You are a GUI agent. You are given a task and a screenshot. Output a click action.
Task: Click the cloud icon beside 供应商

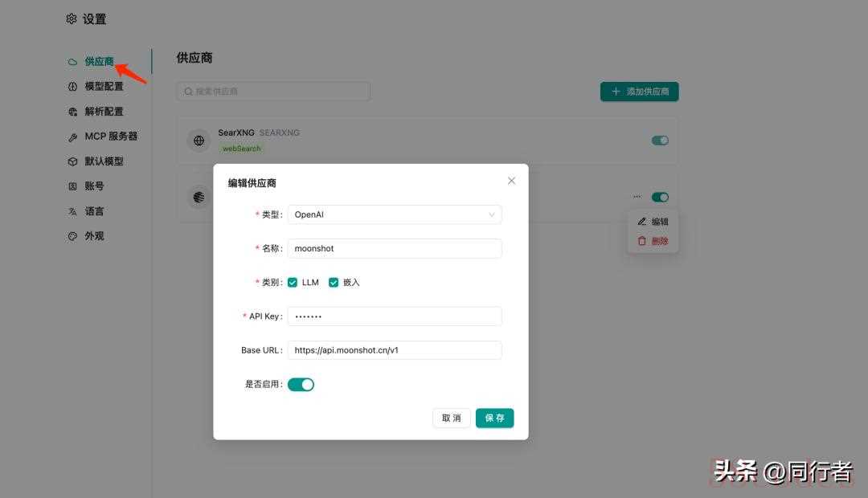[x=72, y=62]
